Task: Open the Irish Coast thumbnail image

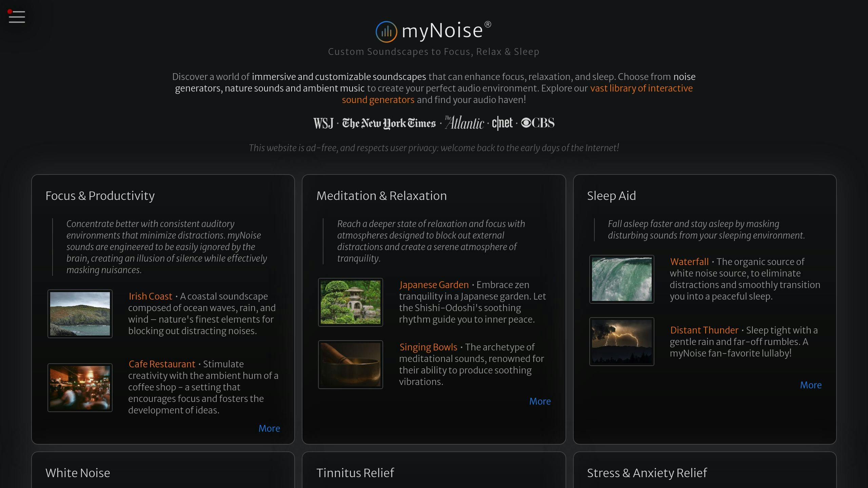Action: coord(80,314)
